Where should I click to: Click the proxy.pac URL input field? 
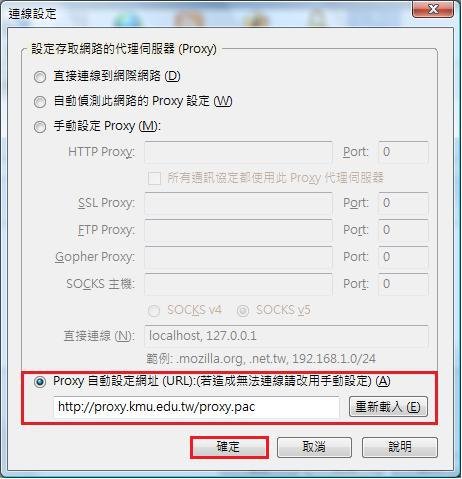196,407
